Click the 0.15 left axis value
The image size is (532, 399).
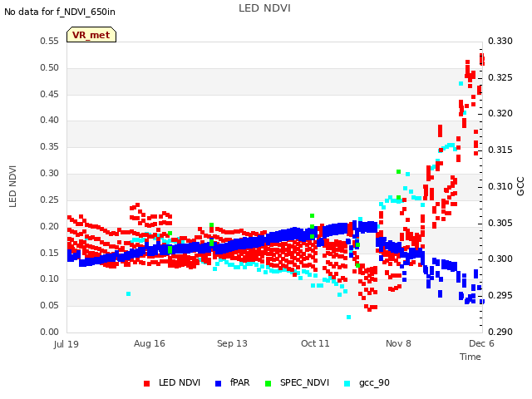pyautogui.click(x=49, y=253)
